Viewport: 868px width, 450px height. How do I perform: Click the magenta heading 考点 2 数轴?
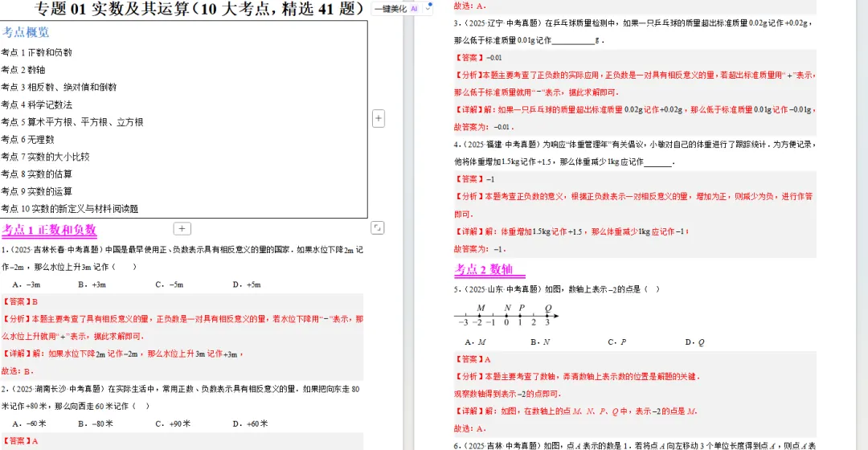(x=484, y=269)
